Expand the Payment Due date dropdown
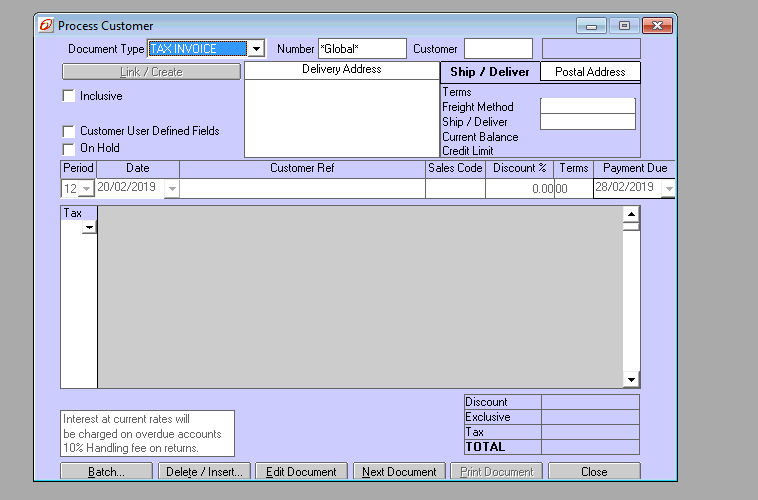 click(667, 188)
